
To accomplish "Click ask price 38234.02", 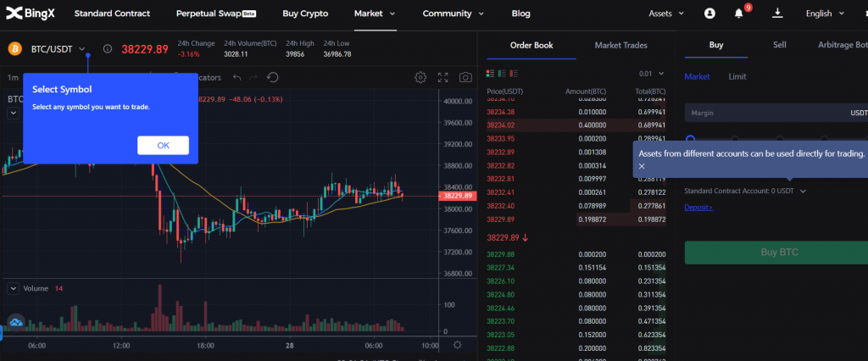I will coord(500,125).
